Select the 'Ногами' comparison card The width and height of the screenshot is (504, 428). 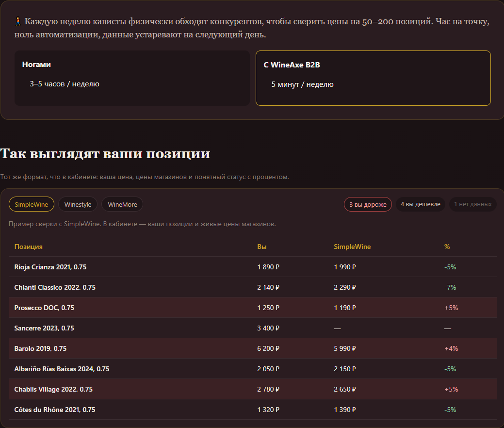132,78
